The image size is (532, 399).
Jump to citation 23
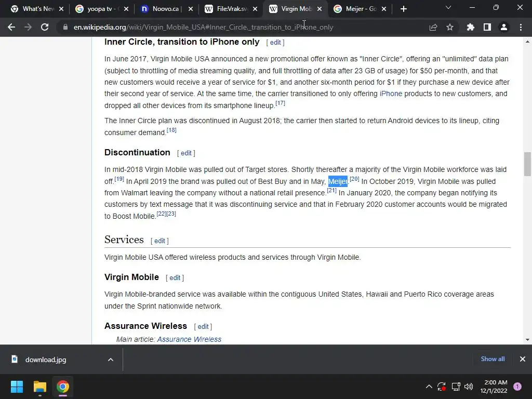(x=171, y=214)
